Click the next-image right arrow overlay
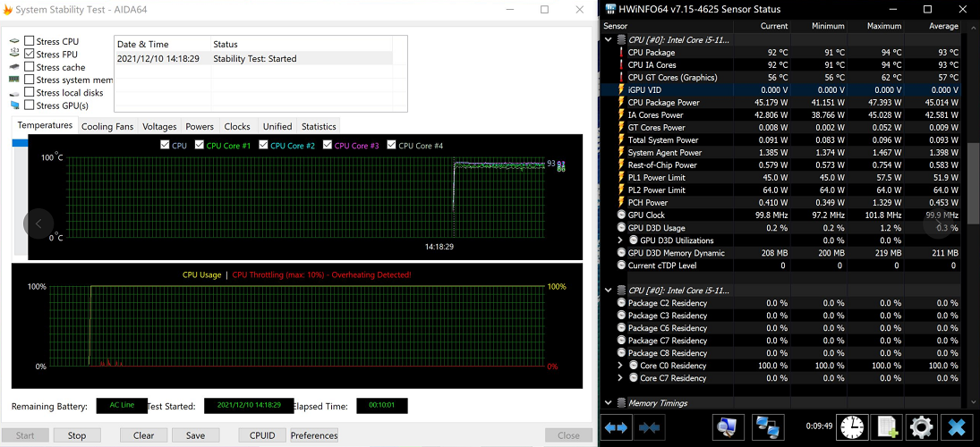Screen dimensions: 980x447 click(938, 223)
